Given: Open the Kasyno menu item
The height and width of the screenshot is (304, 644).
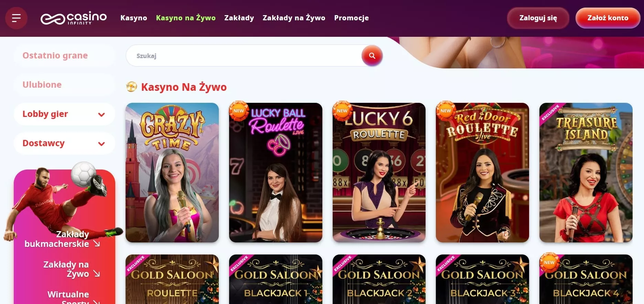Looking at the screenshot, I should point(134,18).
